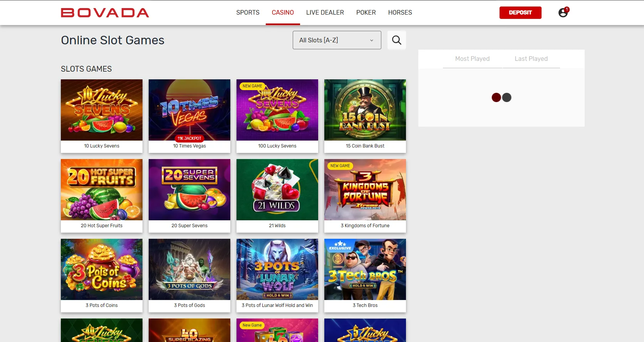
Task: Click the '15 Coin Bank Bust' title text
Action: [x=365, y=146]
